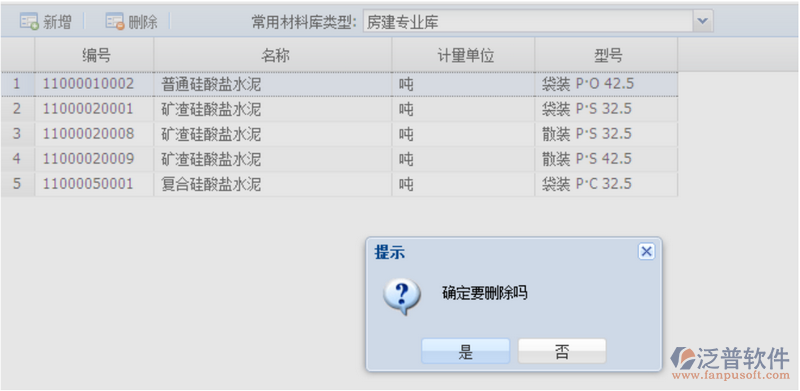Select row with code 11000020008

(339, 134)
